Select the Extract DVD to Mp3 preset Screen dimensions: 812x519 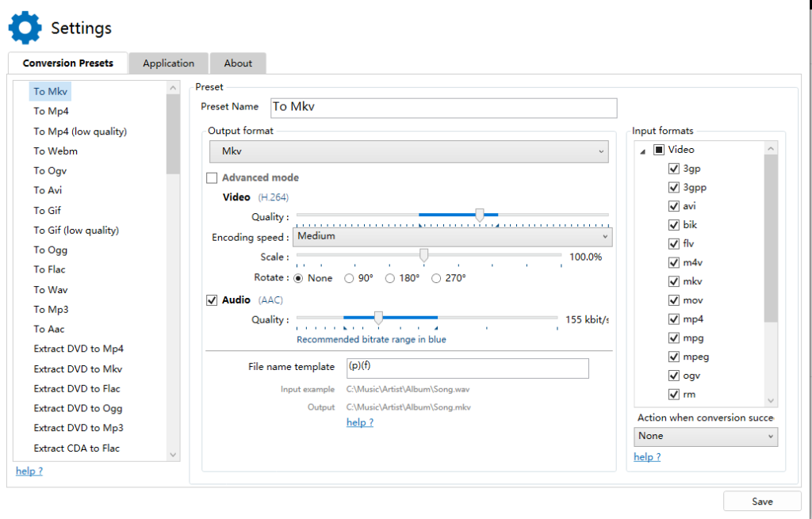[x=79, y=428]
